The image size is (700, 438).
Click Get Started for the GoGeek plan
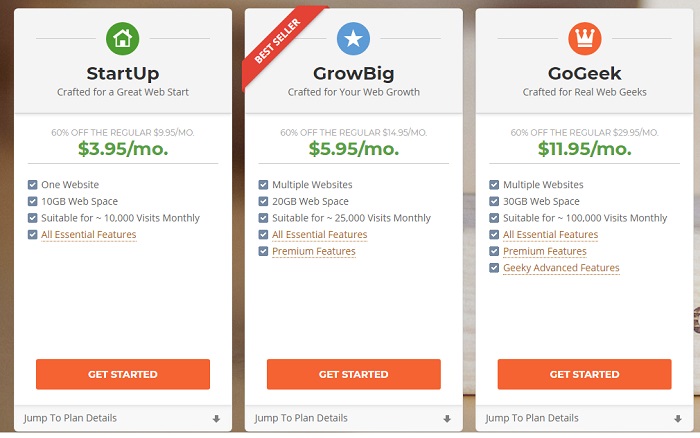[x=584, y=374]
